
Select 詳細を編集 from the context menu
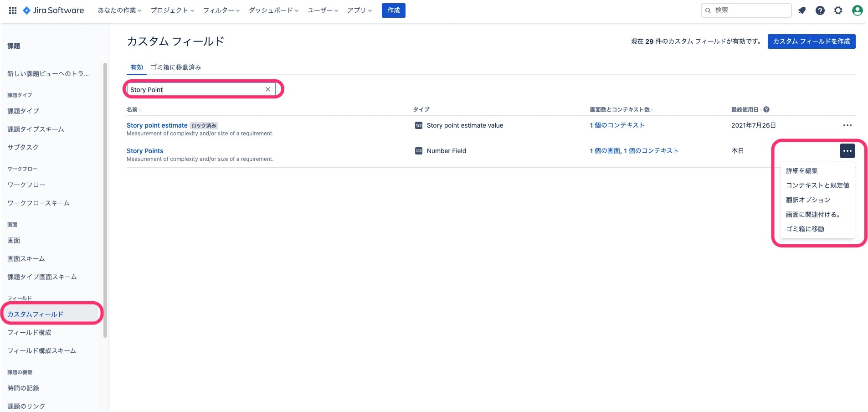point(801,170)
